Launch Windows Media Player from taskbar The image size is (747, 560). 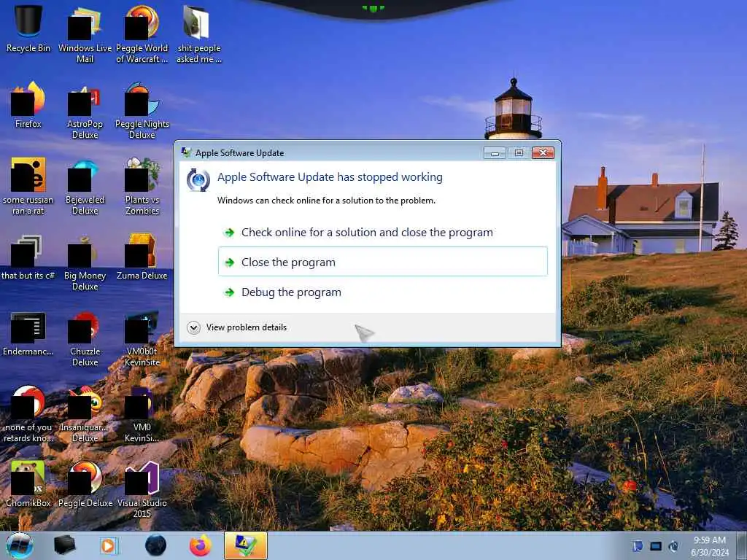(109, 545)
